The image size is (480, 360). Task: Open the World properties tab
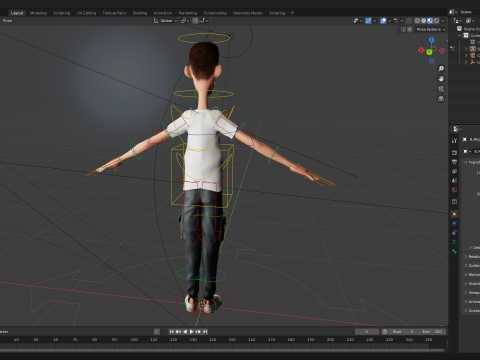point(454,190)
